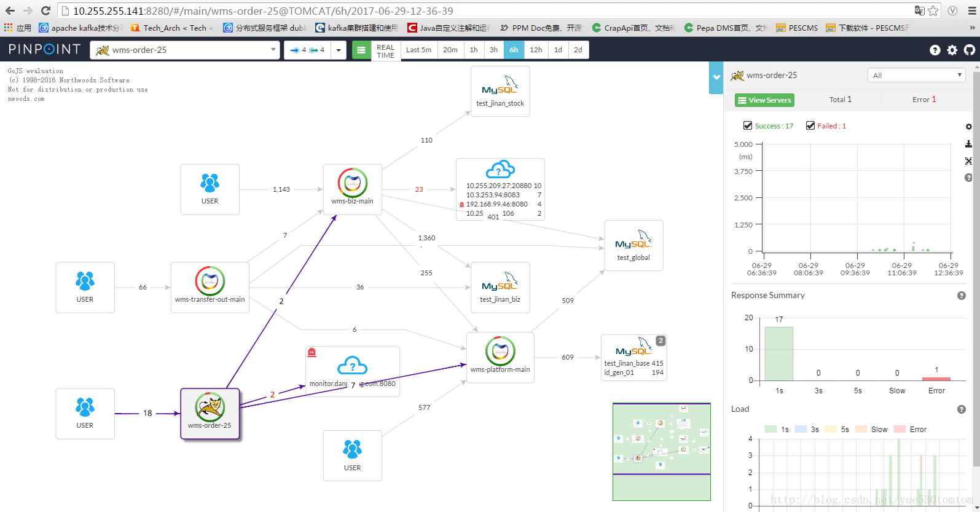Open the PESCMS bookmark
Image resolution: width=980 pixels, height=512 pixels.
(x=798, y=28)
